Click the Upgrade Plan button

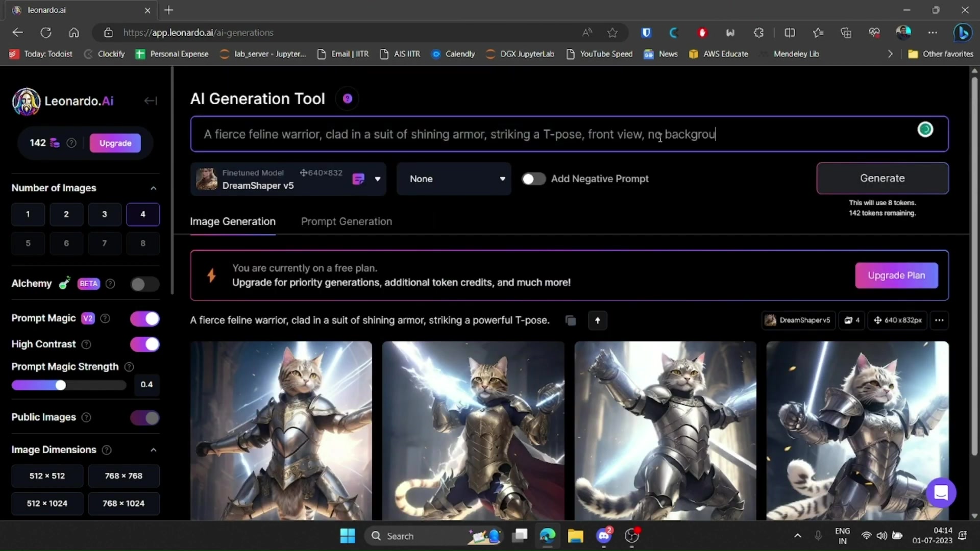coord(896,275)
